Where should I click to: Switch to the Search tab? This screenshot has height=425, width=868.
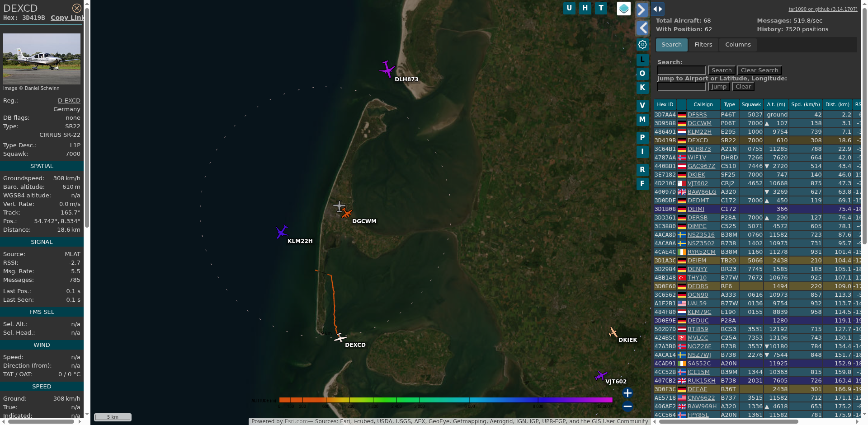671,45
